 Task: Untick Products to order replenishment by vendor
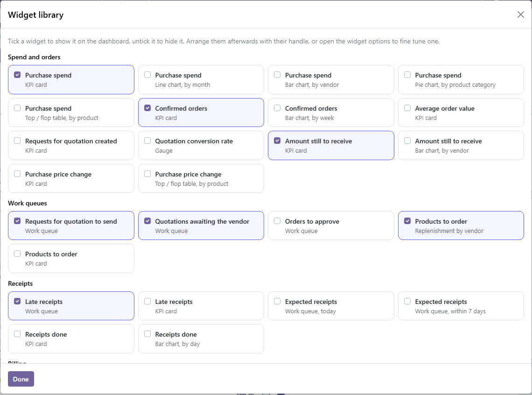tap(407, 221)
